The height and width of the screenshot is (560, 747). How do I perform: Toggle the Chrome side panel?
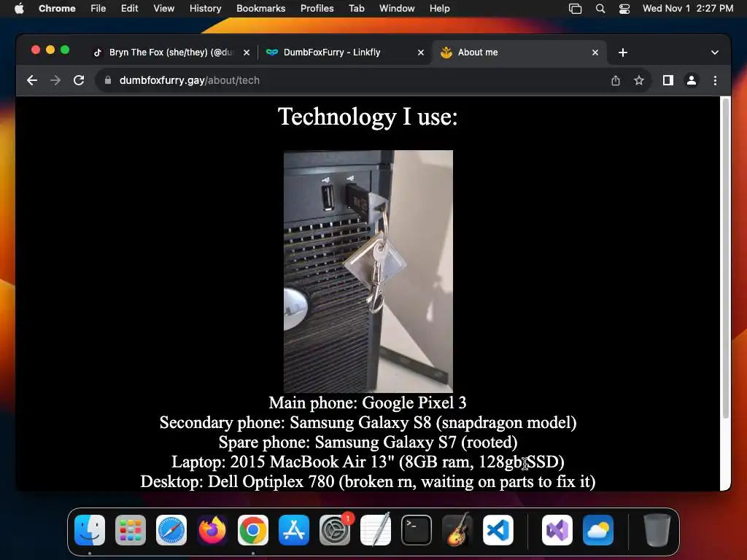(668, 80)
